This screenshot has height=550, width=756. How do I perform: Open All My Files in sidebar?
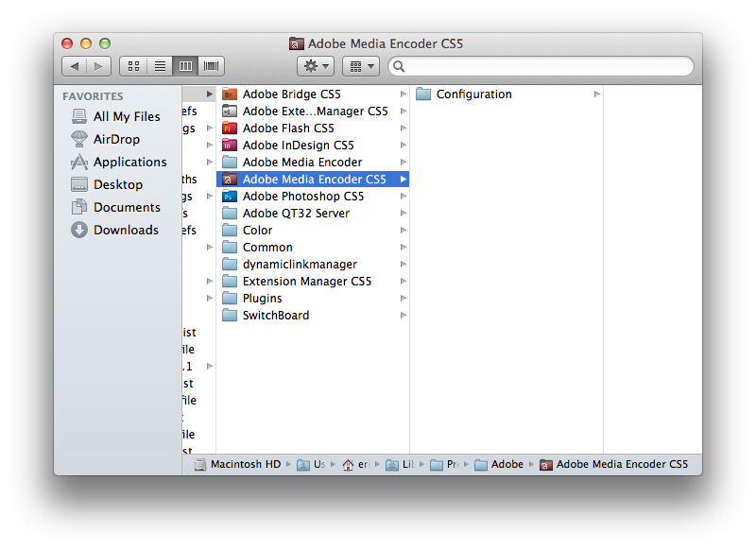[115, 116]
